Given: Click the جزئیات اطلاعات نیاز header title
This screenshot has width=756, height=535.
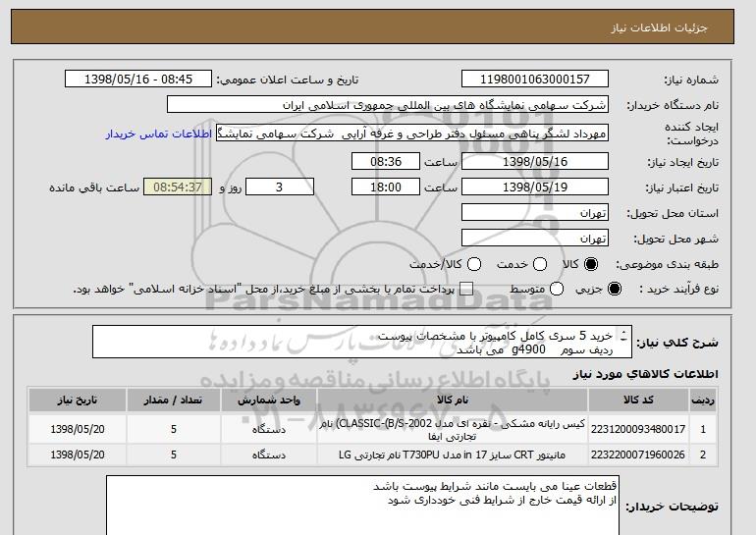Looking at the screenshot, I should [659, 27].
